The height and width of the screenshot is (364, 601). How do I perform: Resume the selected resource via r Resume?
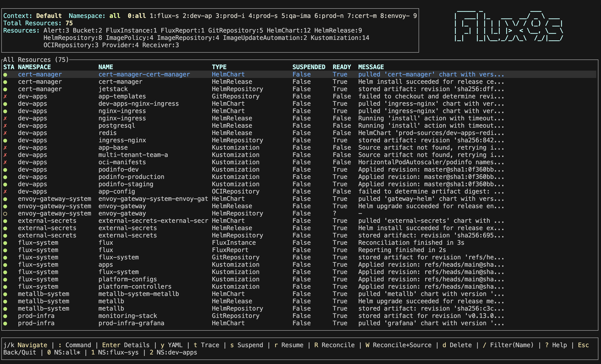tap(289, 345)
